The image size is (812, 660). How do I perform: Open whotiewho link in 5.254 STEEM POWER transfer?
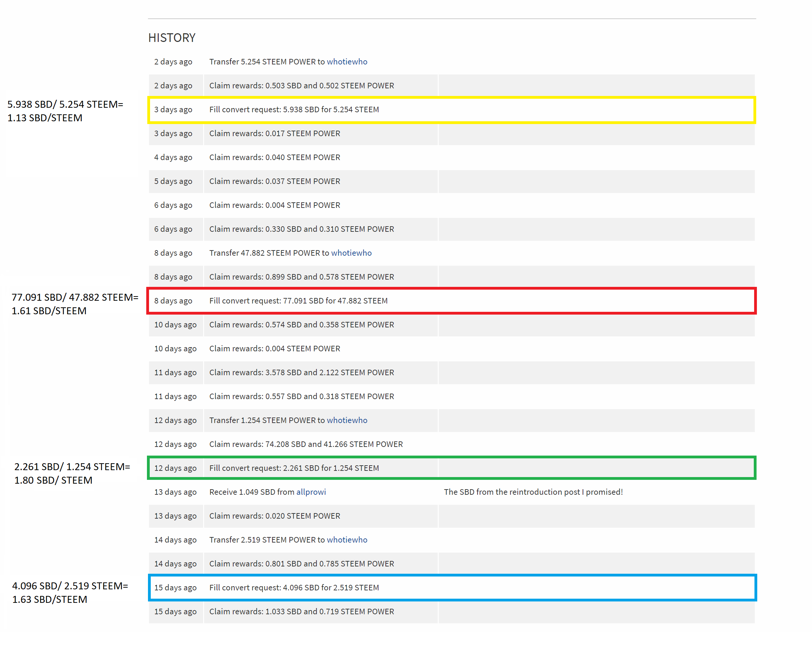(x=347, y=62)
